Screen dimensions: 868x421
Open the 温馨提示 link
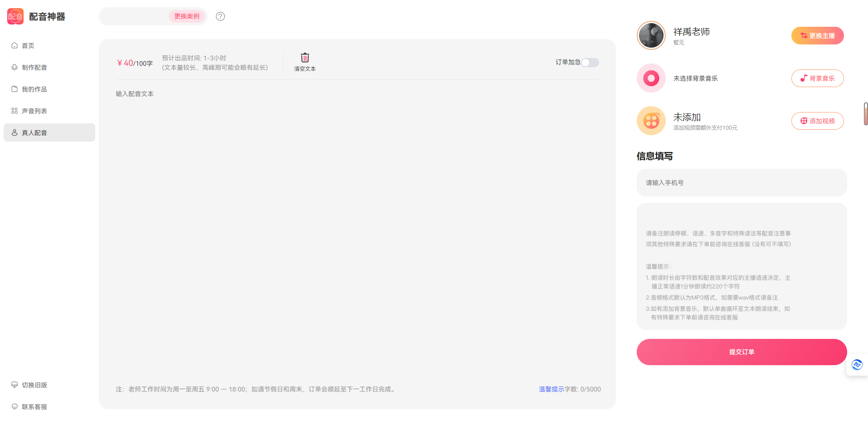[550, 389]
